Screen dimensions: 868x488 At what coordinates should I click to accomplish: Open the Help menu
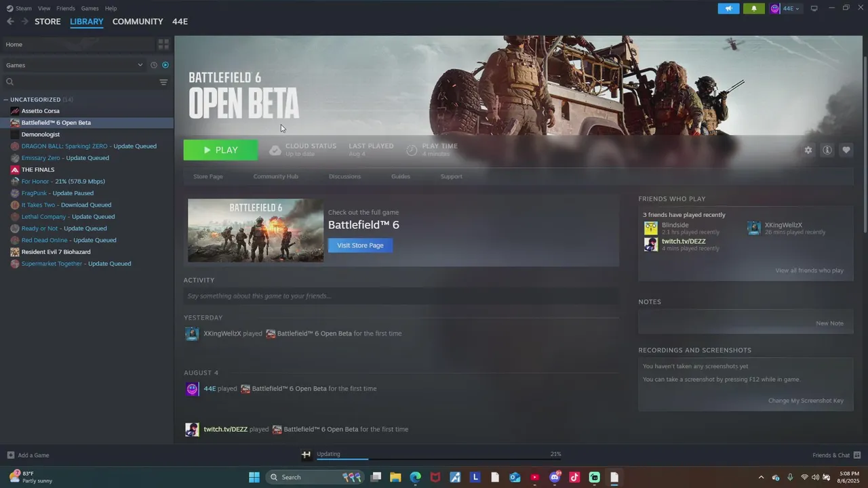coord(111,8)
